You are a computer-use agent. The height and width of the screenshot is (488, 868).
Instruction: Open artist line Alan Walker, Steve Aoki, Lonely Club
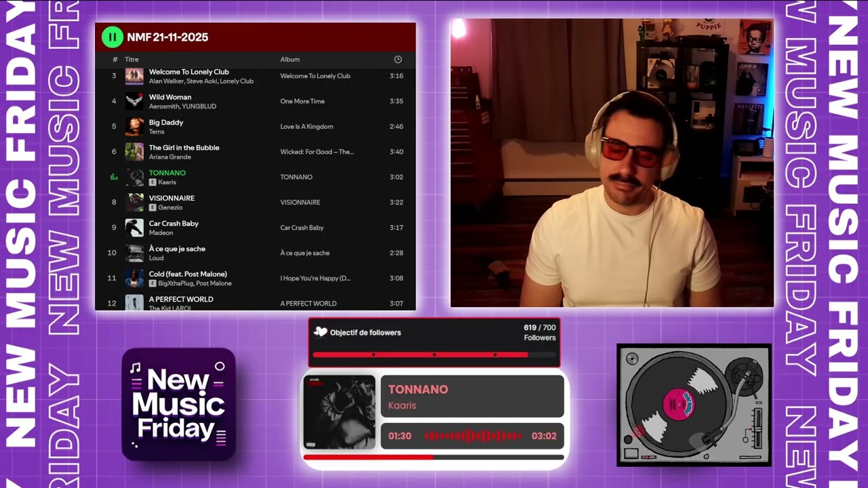[201, 81]
